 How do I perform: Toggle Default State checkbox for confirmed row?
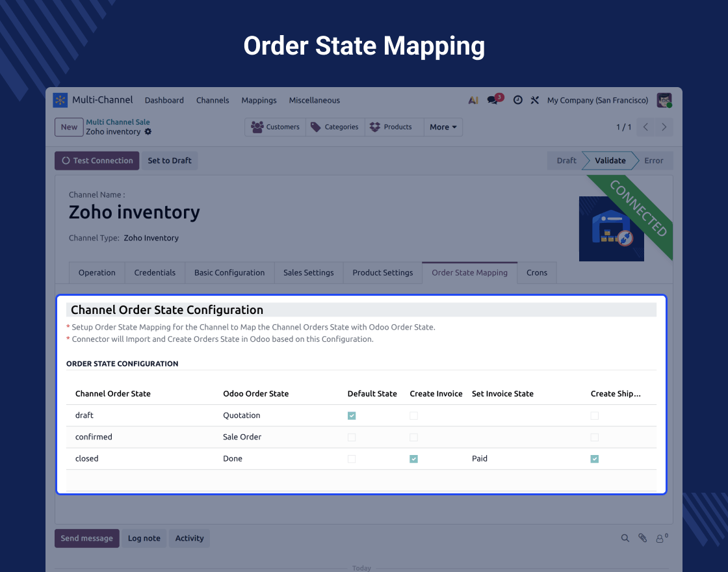pos(352,437)
